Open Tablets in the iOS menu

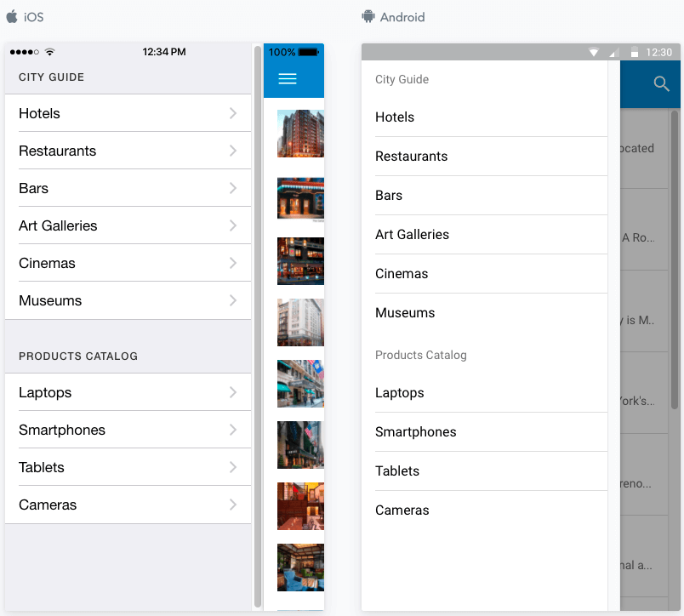tap(128, 467)
